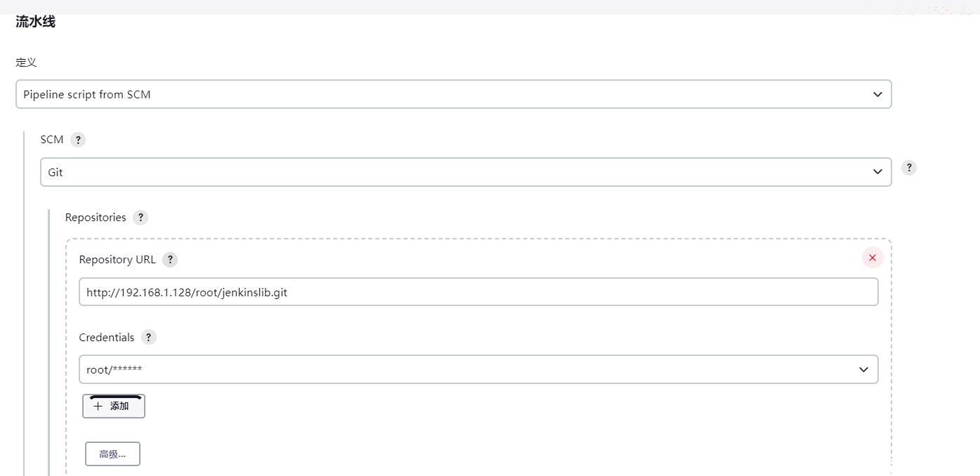Click the plus icon on the 添加 button
Screen dimensions: 980x476
[x=98, y=406]
